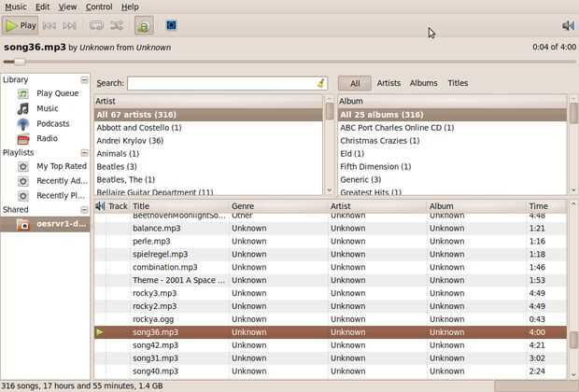Toggle repeat mode
The height and width of the screenshot is (392, 579).
coord(96,25)
